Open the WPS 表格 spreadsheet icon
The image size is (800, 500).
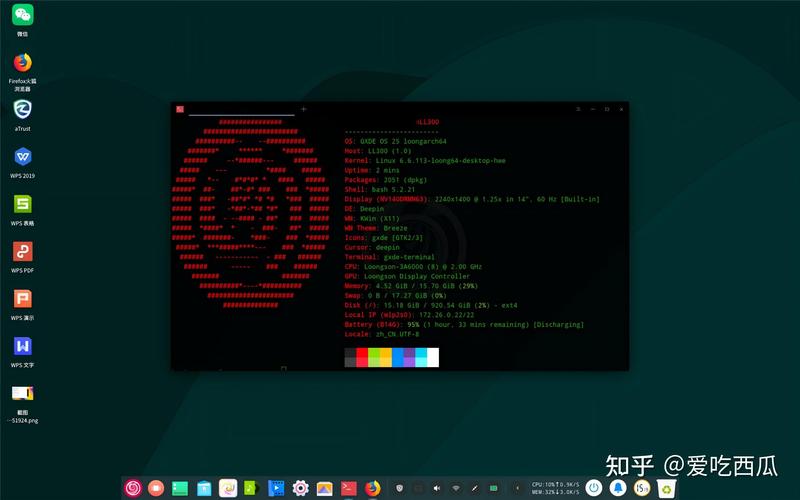click(x=22, y=210)
